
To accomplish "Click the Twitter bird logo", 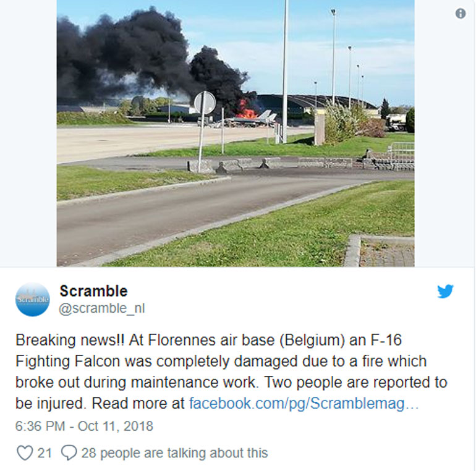I will click(x=445, y=291).
